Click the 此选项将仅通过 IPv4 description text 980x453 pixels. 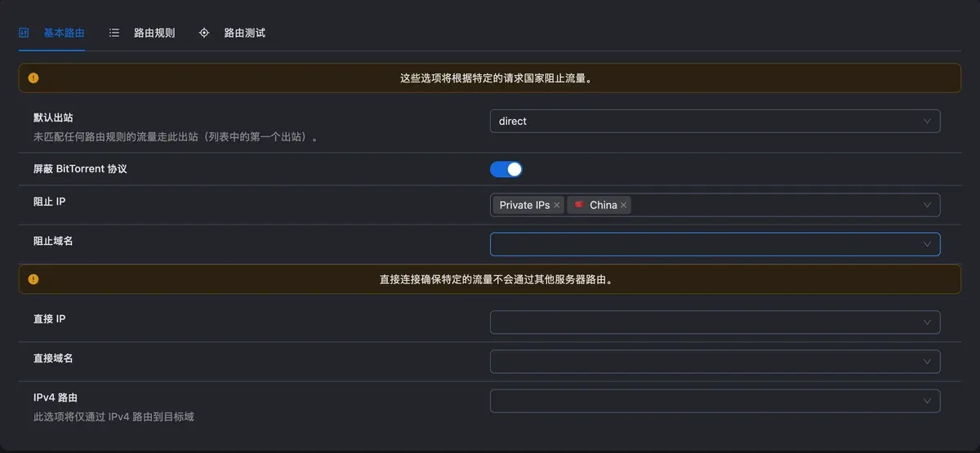(114, 416)
